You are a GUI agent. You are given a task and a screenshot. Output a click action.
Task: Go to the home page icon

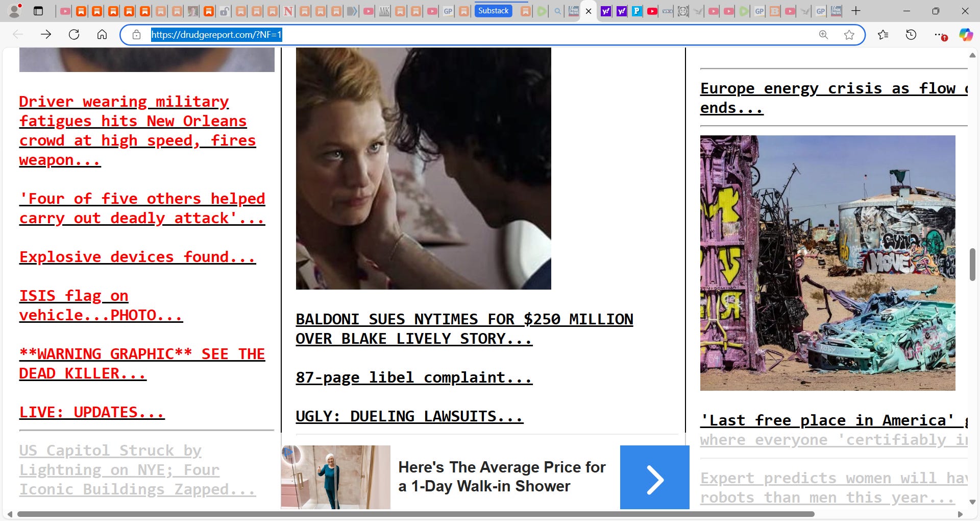click(x=102, y=34)
